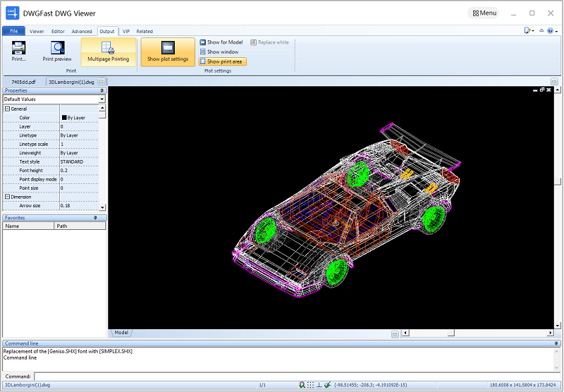The width and height of the screenshot is (564, 392).
Task: Pin the Favorites panel
Action: (96, 218)
